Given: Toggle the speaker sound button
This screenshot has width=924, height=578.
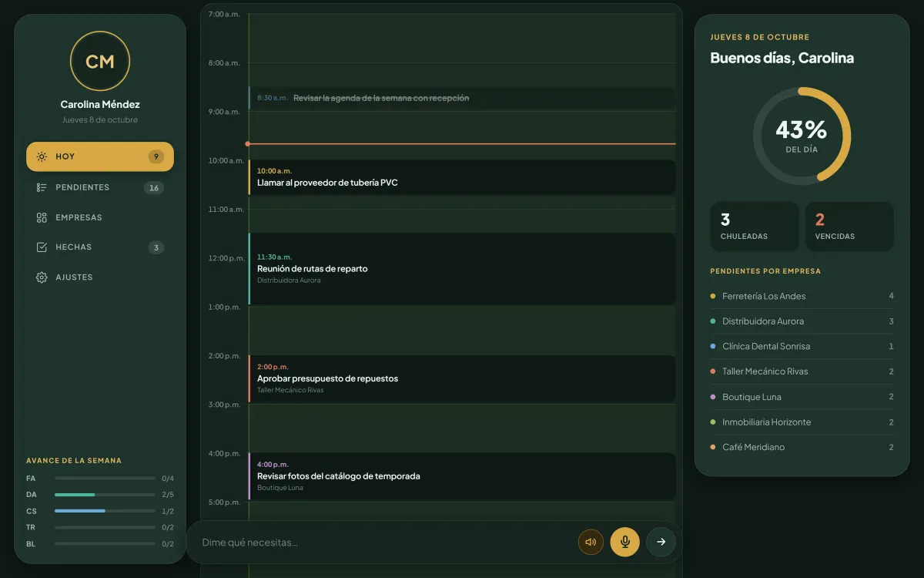Looking at the screenshot, I should 591,542.
